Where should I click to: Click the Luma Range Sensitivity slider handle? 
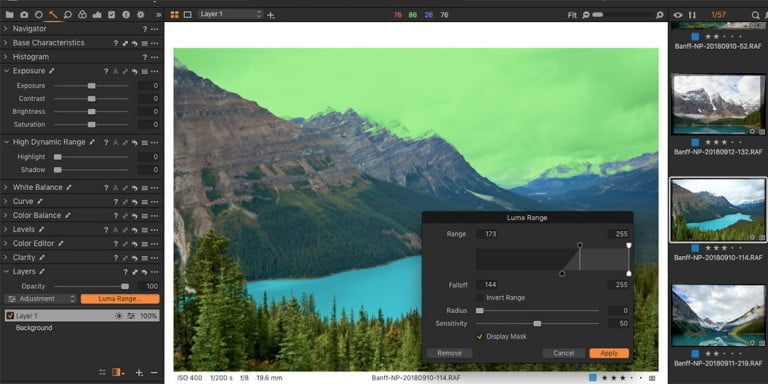click(x=537, y=324)
